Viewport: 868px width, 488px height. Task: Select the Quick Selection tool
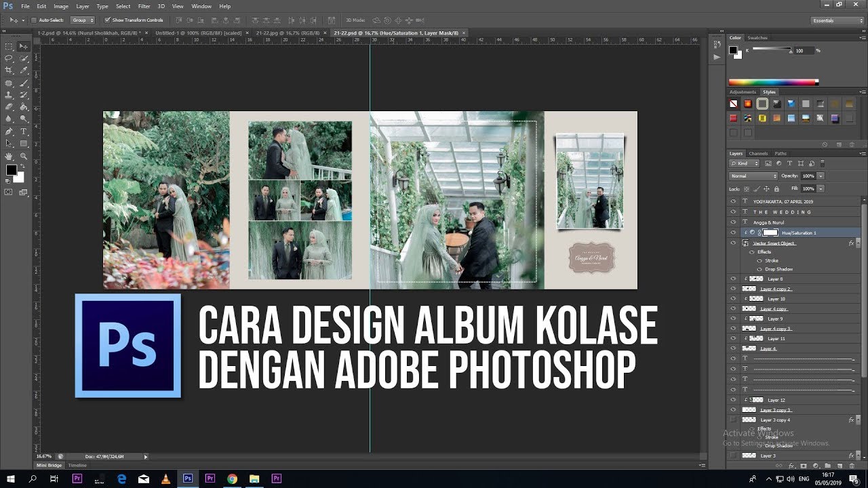pyautogui.click(x=24, y=58)
